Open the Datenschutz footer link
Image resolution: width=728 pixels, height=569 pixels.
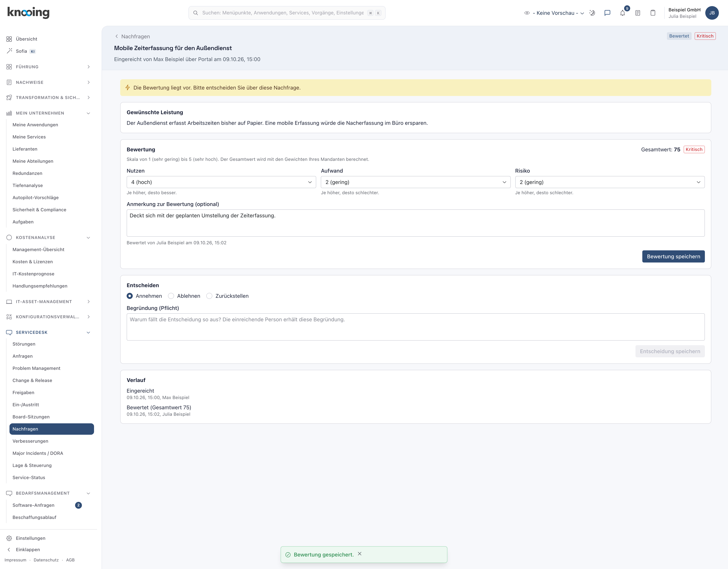pyautogui.click(x=46, y=560)
